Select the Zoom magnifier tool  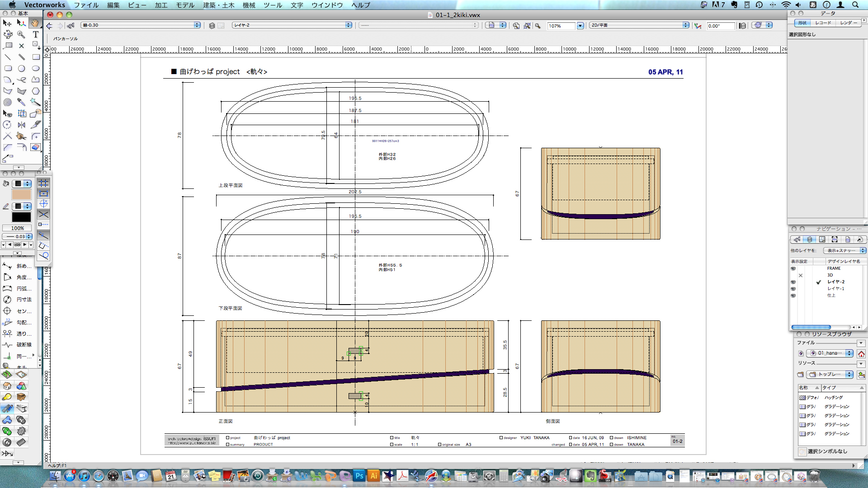pyautogui.click(x=21, y=34)
